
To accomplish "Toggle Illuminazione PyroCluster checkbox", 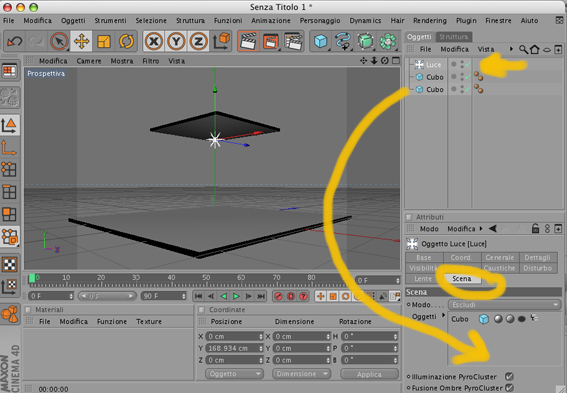I will tap(509, 376).
